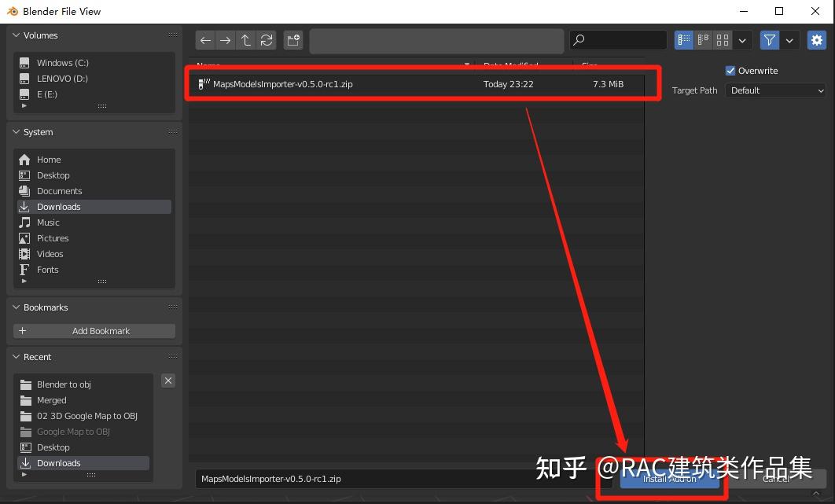
Task: Collapse the Recent panel
Action: [17, 357]
